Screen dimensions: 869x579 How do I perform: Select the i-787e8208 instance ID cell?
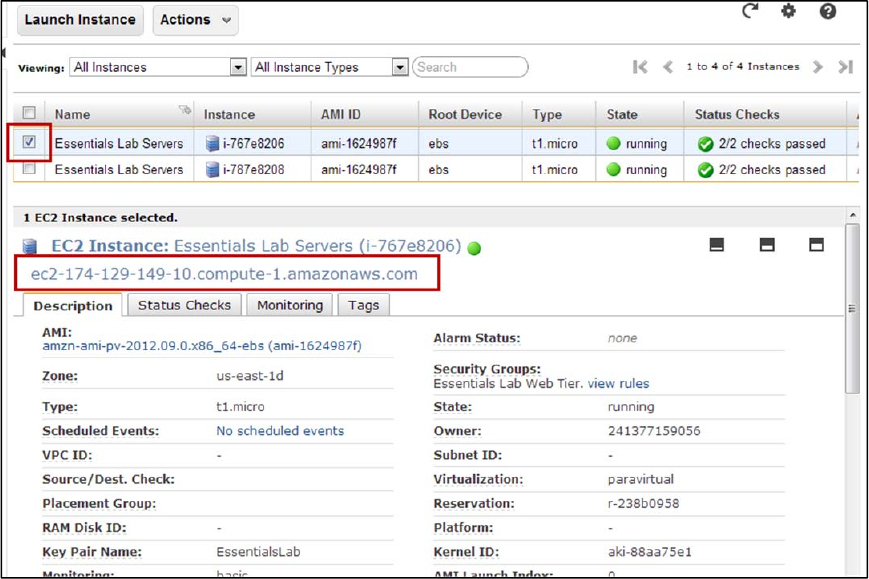tap(253, 170)
